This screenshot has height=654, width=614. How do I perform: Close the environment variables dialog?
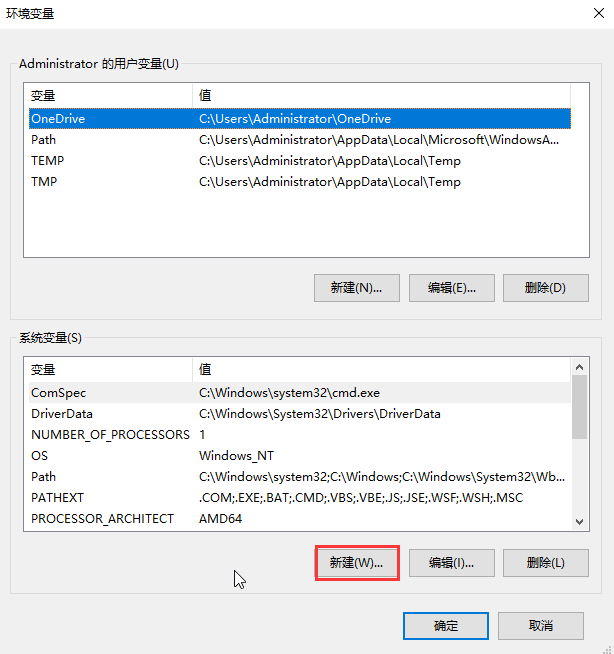click(599, 13)
